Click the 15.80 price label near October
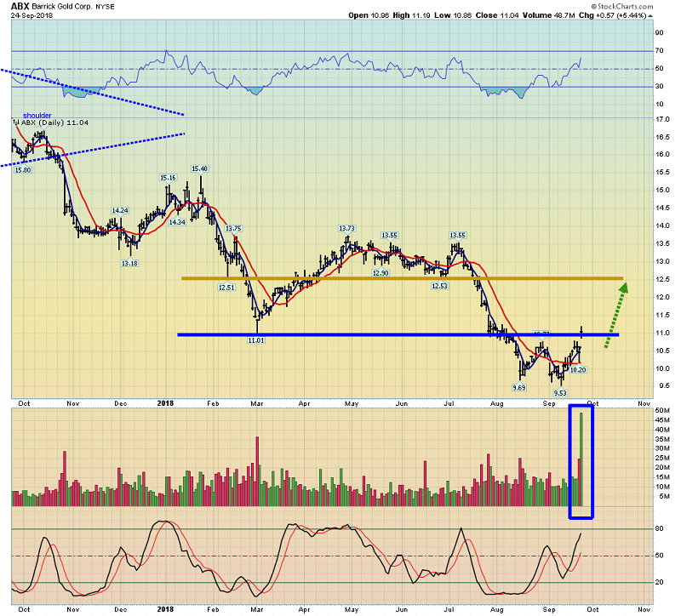 23,170
